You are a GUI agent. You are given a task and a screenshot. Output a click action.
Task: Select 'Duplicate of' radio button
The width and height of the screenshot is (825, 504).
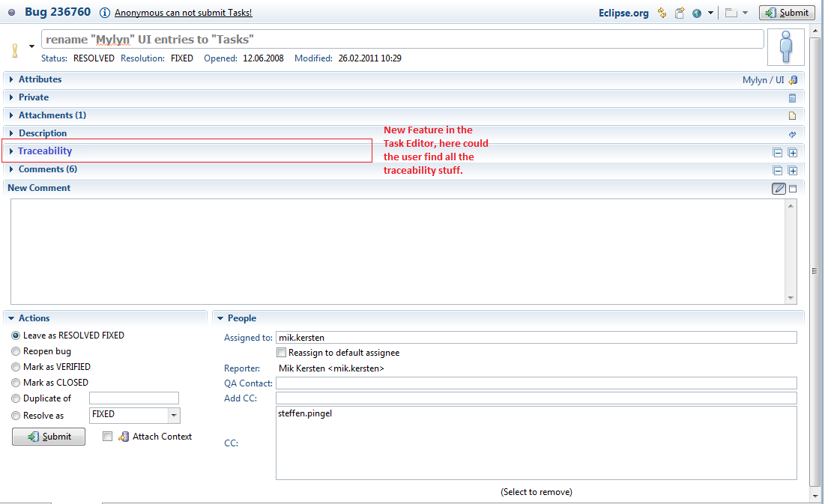[x=16, y=398]
